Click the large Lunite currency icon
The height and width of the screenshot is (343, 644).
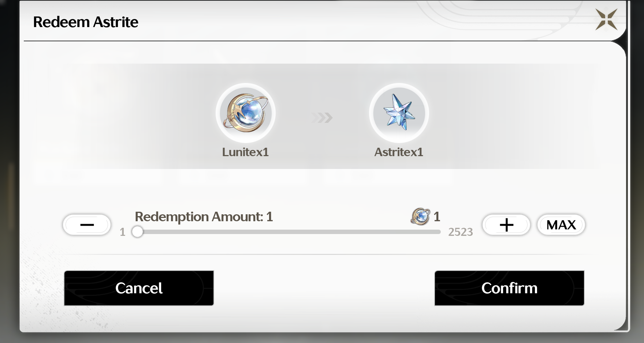pos(246,113)
